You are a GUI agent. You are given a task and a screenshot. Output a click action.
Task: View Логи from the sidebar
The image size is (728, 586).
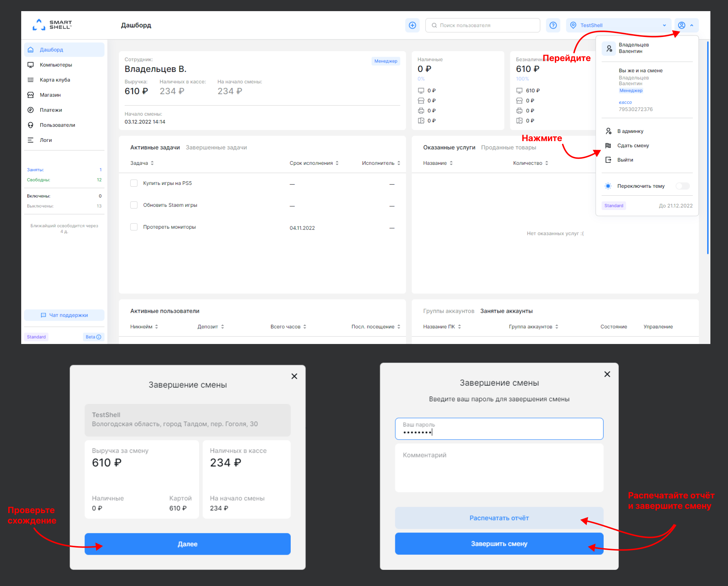(46, 140)
